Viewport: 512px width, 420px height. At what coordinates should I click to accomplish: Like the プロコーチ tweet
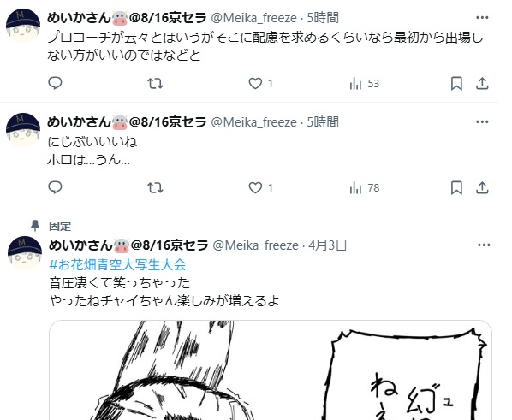(260, 84)
